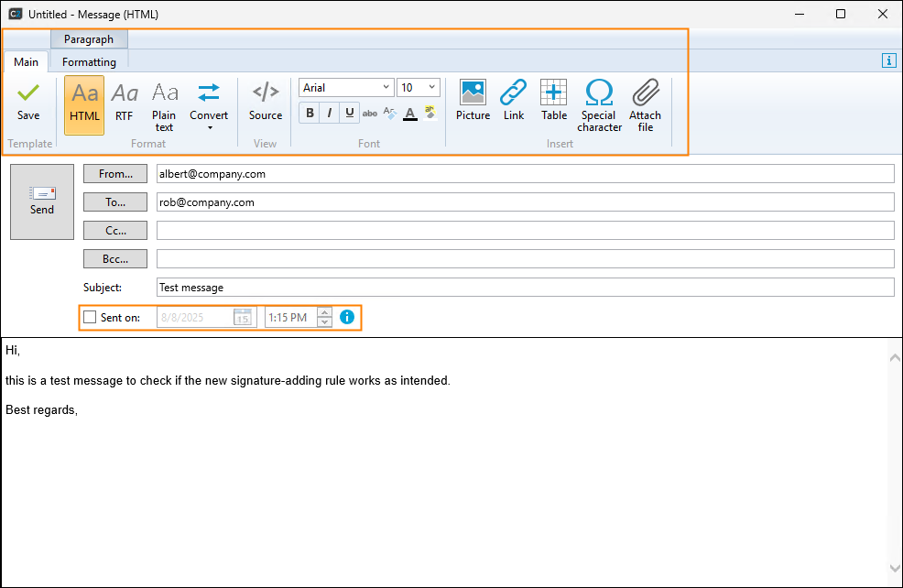903x588 pixels.
Task: Insert a Table
Action: point(554,101)
